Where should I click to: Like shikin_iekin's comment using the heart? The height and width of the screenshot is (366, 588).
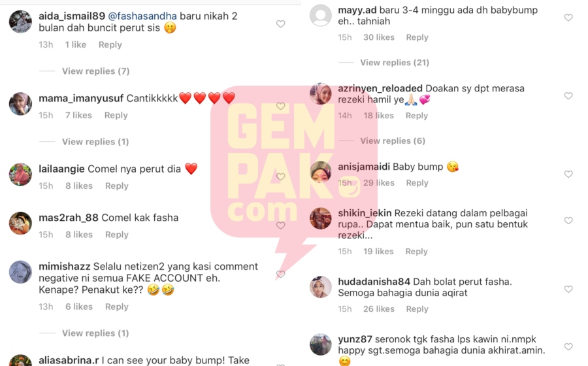(568, 220)
